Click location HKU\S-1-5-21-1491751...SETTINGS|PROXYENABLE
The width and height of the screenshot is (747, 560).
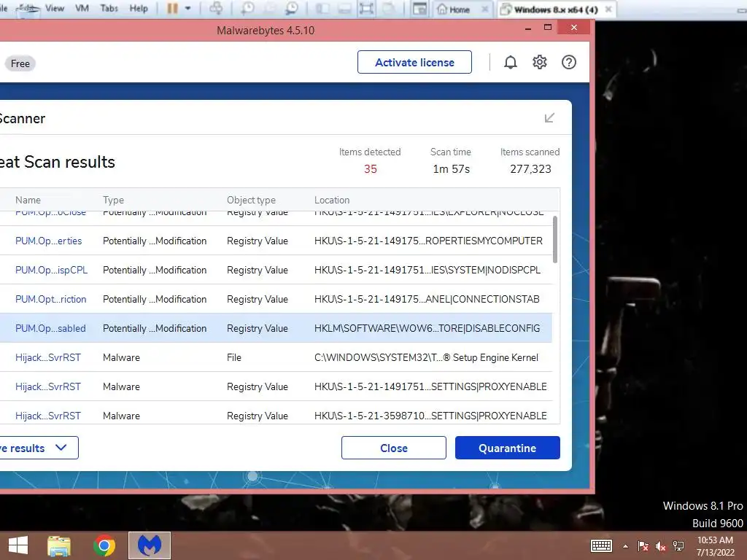point(430,386)
